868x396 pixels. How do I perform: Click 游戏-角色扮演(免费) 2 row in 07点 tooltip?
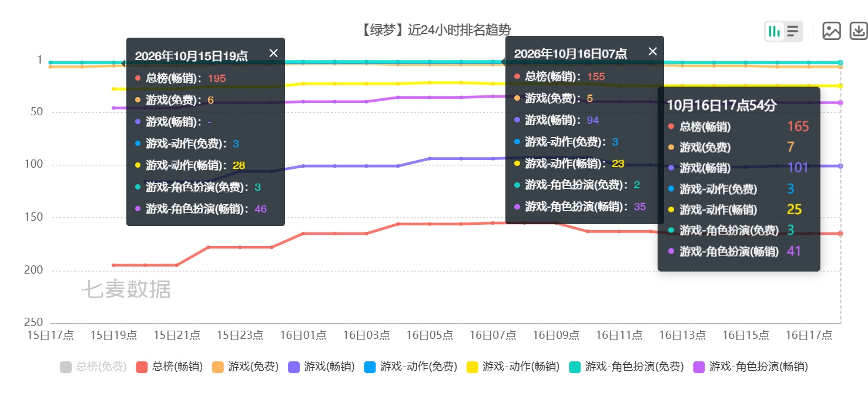pyautogui.click(x=577, y=185)
